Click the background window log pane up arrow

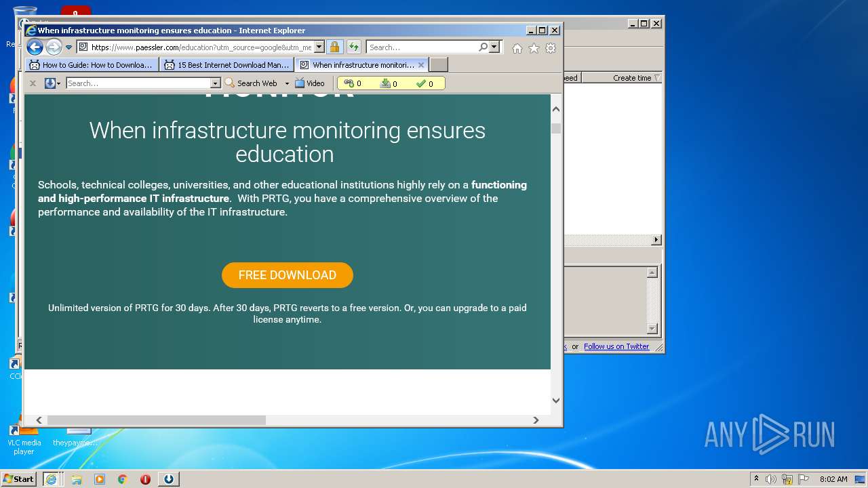(652, 272)
